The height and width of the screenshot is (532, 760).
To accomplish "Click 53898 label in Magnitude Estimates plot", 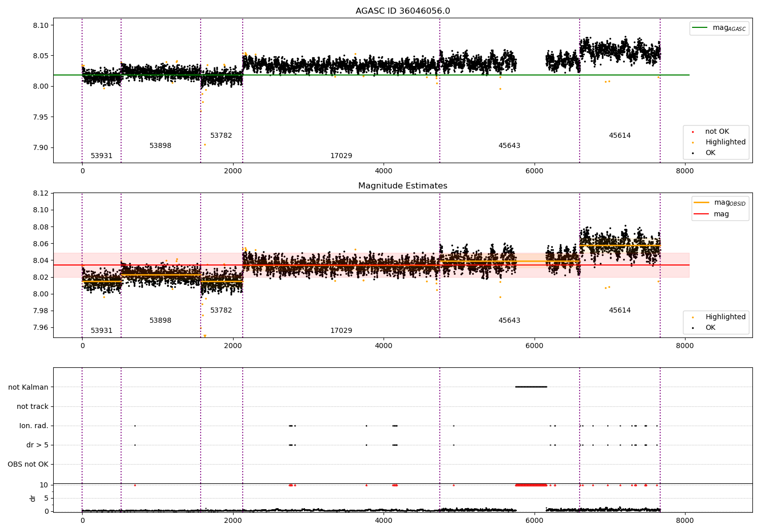I will click(x=161, y=321).
